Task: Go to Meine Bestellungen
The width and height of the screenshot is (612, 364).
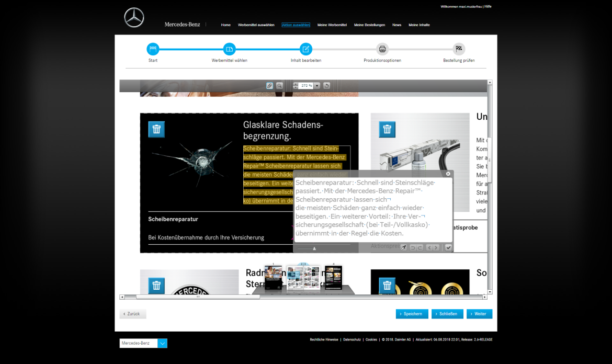Action: tap(370, 25)
